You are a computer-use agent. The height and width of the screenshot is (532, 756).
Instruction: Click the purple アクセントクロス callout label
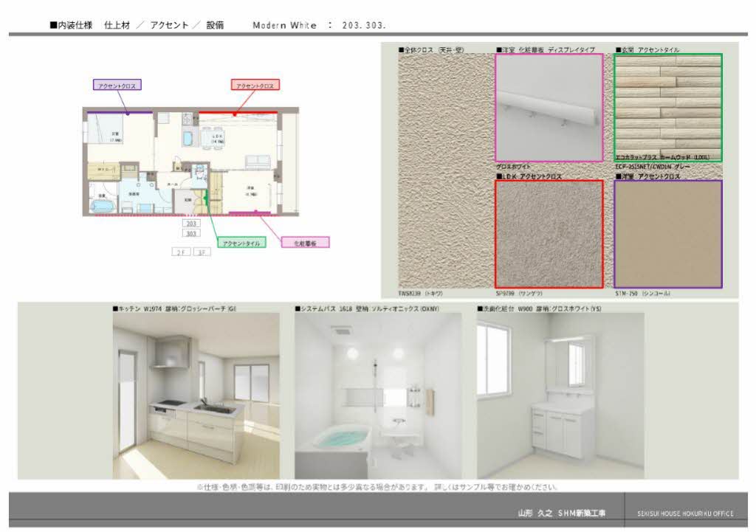click(117, 86)
